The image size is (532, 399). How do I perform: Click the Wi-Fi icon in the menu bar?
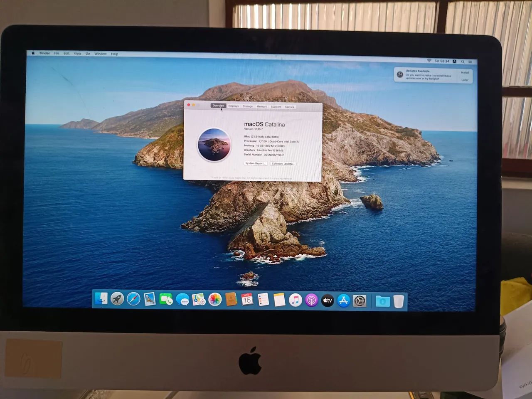click(430, 61)
